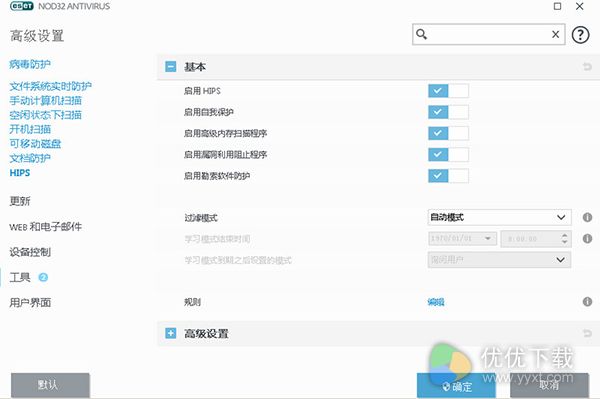The width and height of the screenshot is (600, 399).
Task: Click the 确定 button
Action: 456,386
